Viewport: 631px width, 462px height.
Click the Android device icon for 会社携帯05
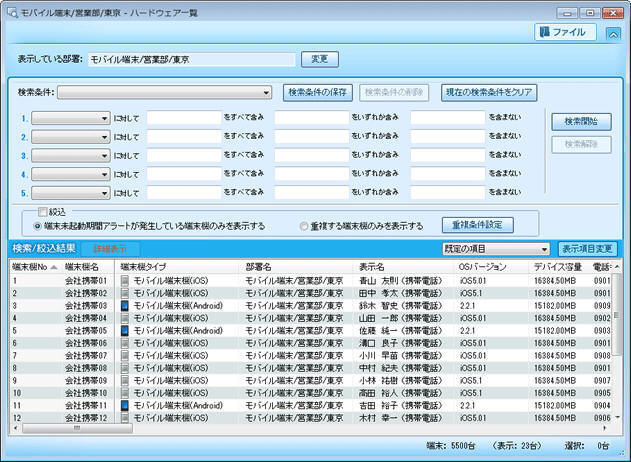point(125,331)
